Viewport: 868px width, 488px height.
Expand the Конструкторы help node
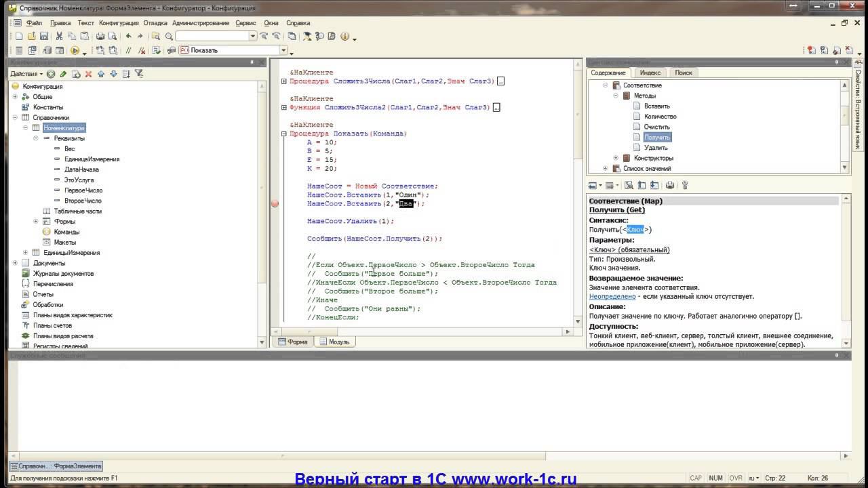click(616, 158)
